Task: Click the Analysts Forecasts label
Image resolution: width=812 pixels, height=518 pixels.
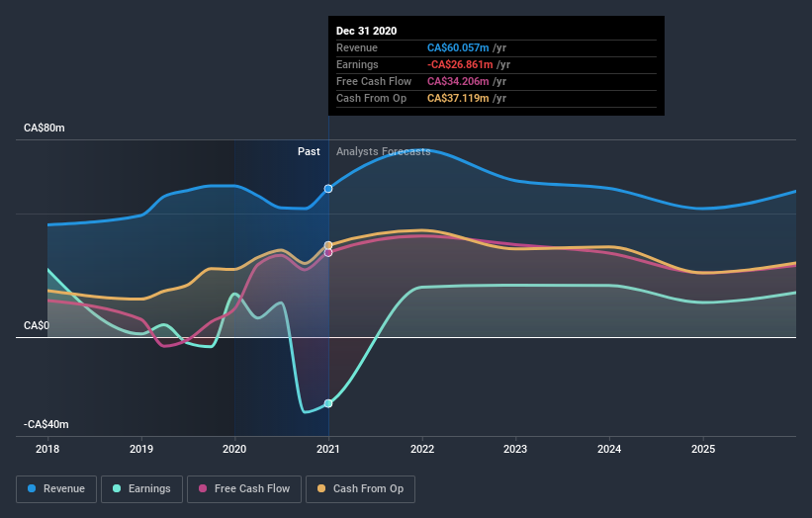Action: [x=383, y=151]
